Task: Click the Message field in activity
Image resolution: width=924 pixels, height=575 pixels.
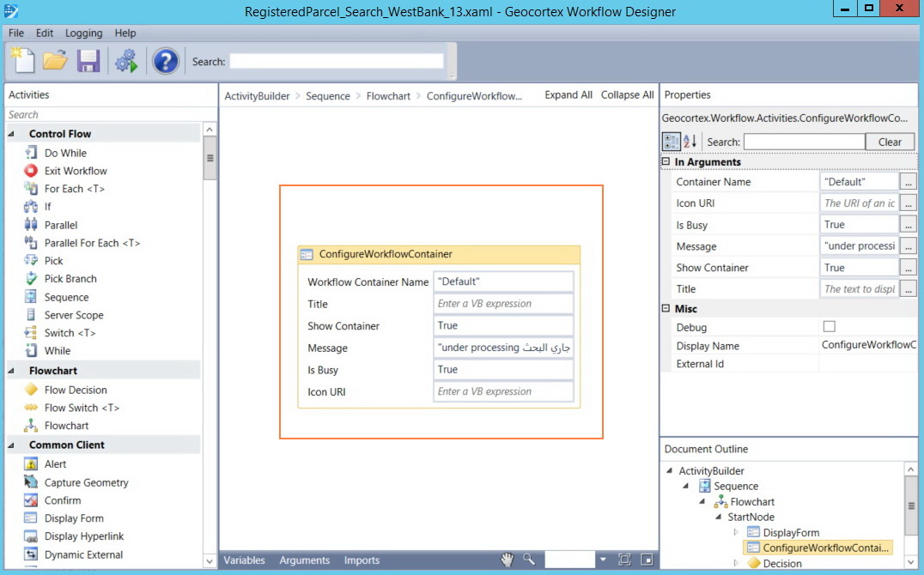Action: click(503, 348)
